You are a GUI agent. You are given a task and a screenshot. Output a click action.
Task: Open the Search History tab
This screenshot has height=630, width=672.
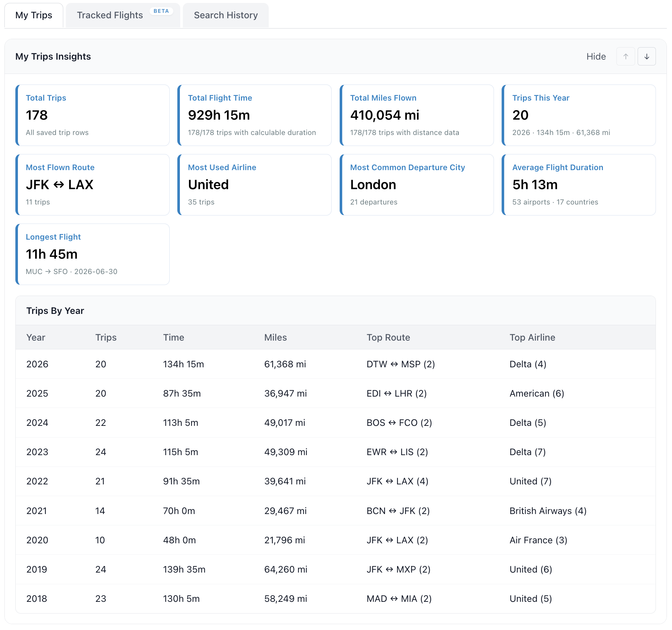[226, 15]
